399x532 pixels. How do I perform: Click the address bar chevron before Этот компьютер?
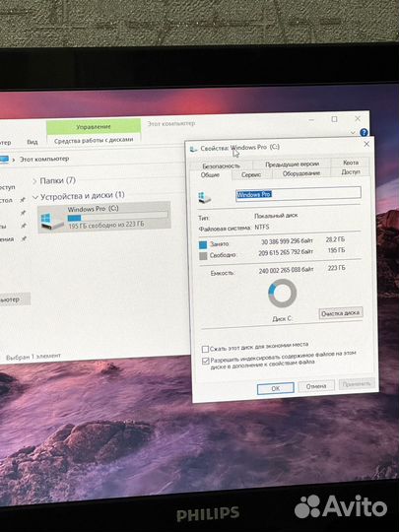pyautogui.click(x=14, y=160)
